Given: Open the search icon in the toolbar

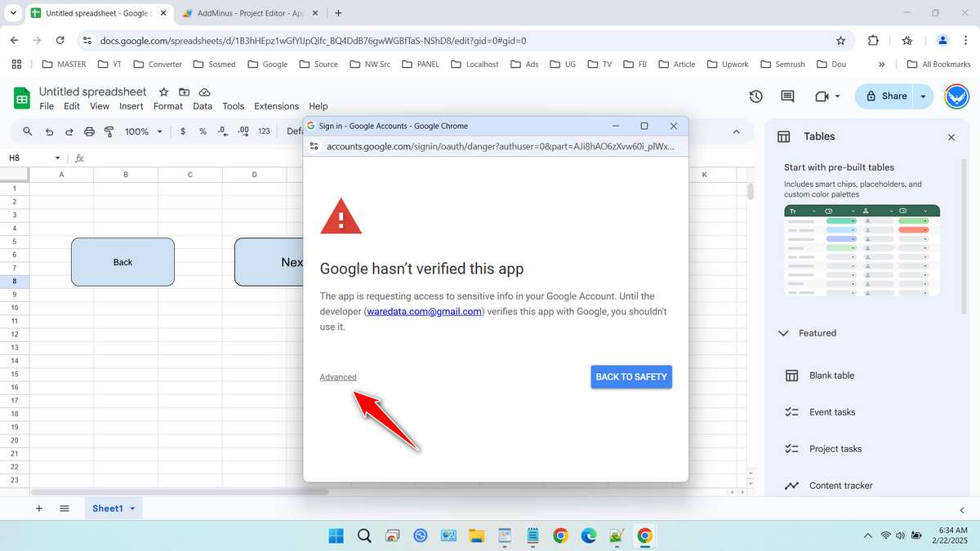Looking at the screenshot, I should click(x=27, y=131).
